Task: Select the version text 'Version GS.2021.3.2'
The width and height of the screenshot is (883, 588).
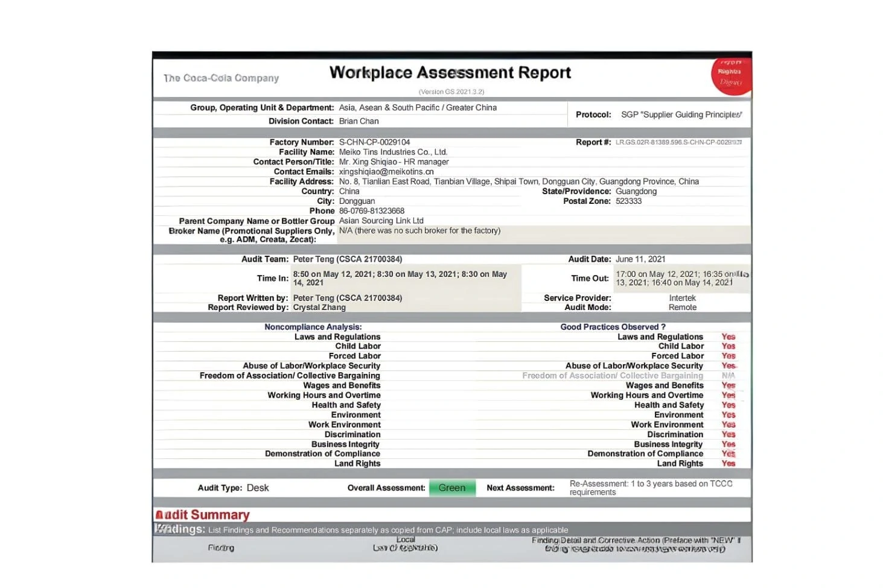Action: click(451, 92)
